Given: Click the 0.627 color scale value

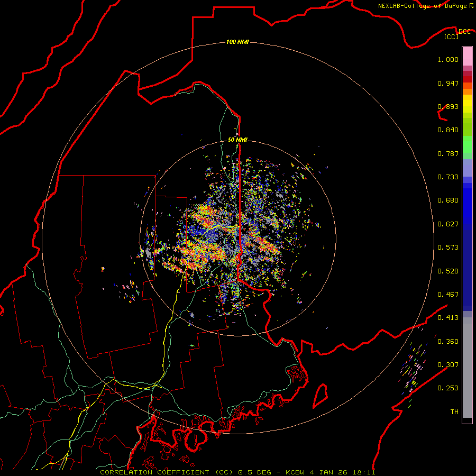Looking at the screenshot, I should point(448,224).
